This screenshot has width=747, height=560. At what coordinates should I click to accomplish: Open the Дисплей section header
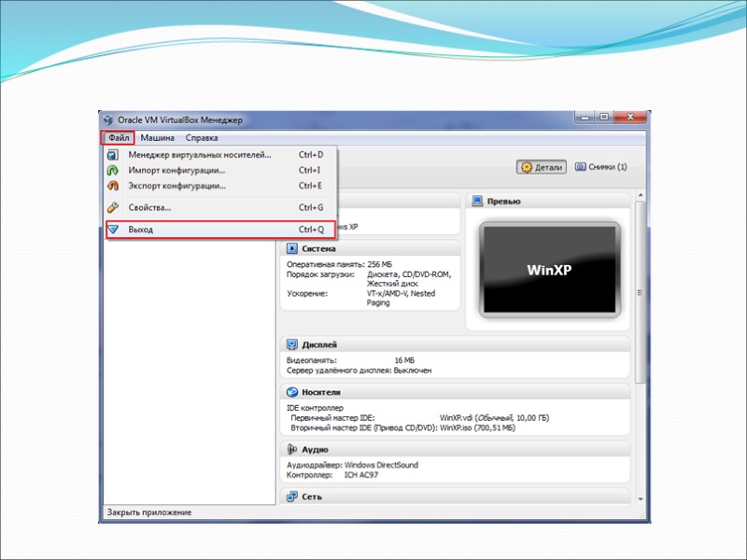point(456,344)
